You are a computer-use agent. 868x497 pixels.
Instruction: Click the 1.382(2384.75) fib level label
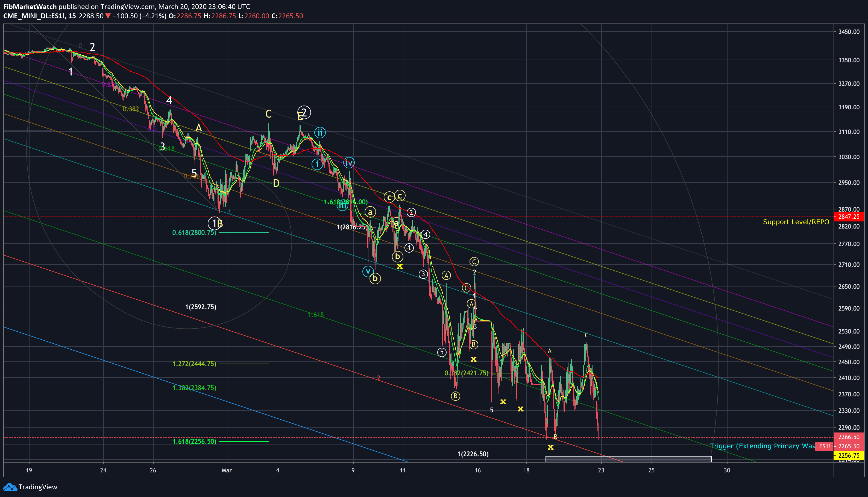pyautogui.click(x=194, y=388)
